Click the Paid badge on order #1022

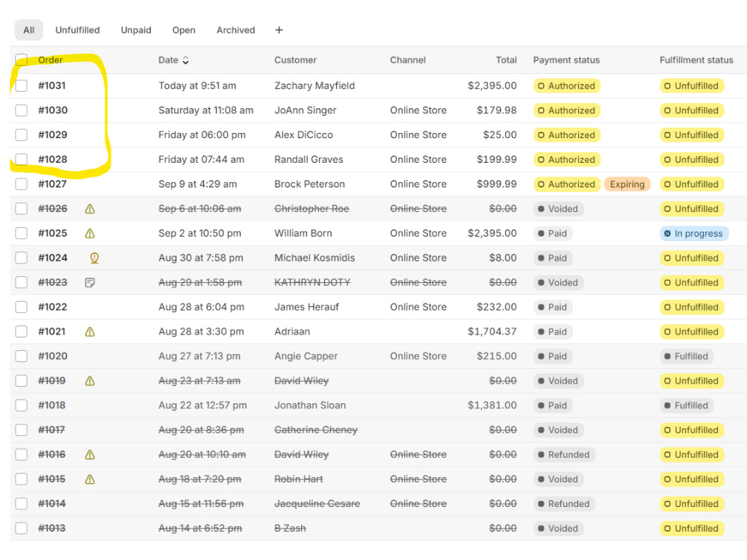coord(553,307)
